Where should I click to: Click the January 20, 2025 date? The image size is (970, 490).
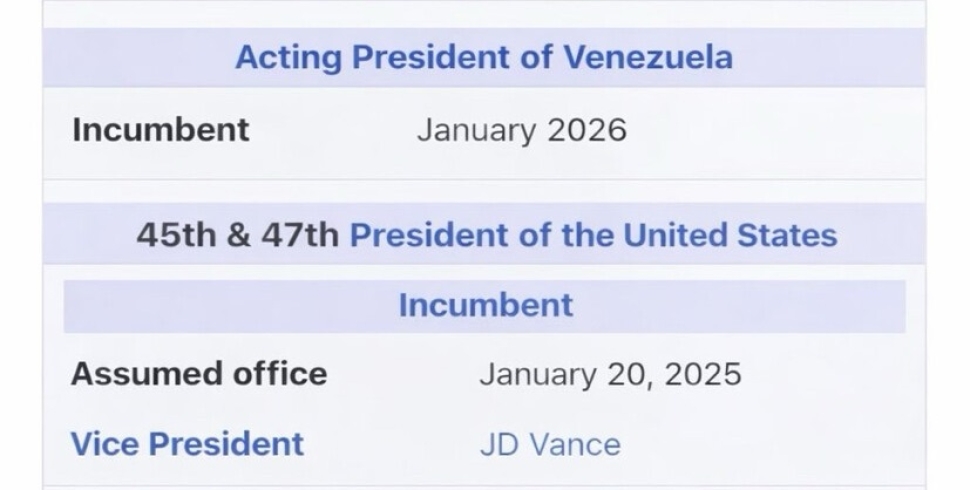tap(610, 374)
